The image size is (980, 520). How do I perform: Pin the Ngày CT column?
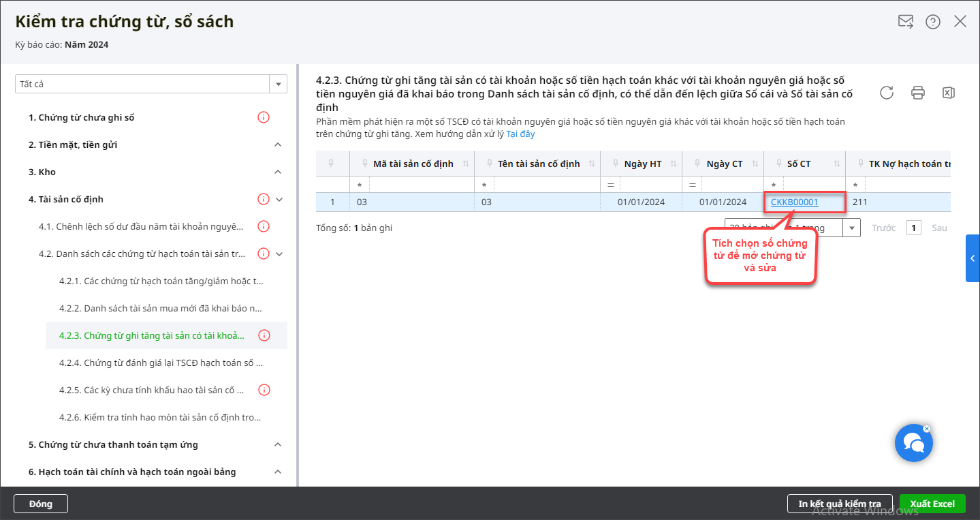point(697,164)
